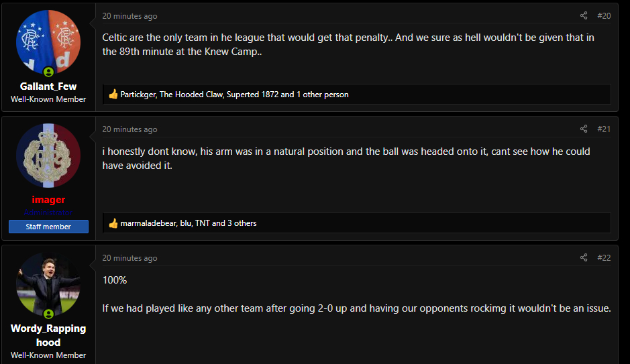Click Gallant_Few's online status indicator
Viewport: 630px width, 364px height.
[48, 71]
